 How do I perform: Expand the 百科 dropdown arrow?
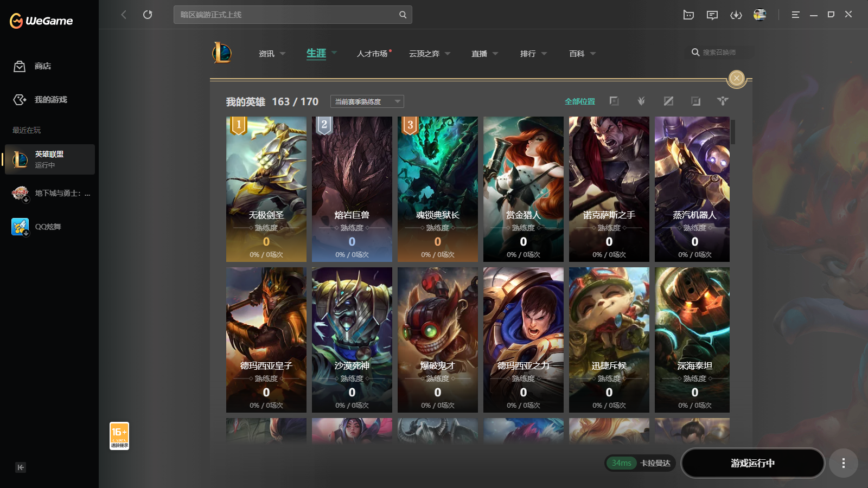click(593, 54)
